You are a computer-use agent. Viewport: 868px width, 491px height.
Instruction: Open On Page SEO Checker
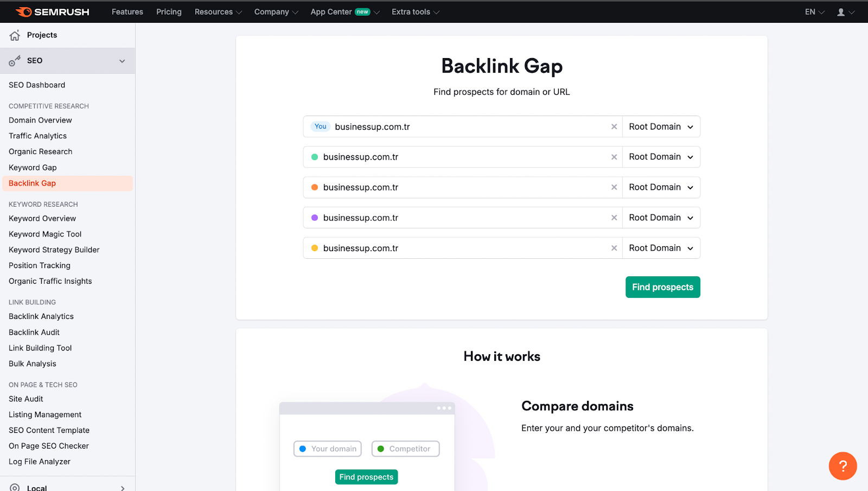[49, 447]
